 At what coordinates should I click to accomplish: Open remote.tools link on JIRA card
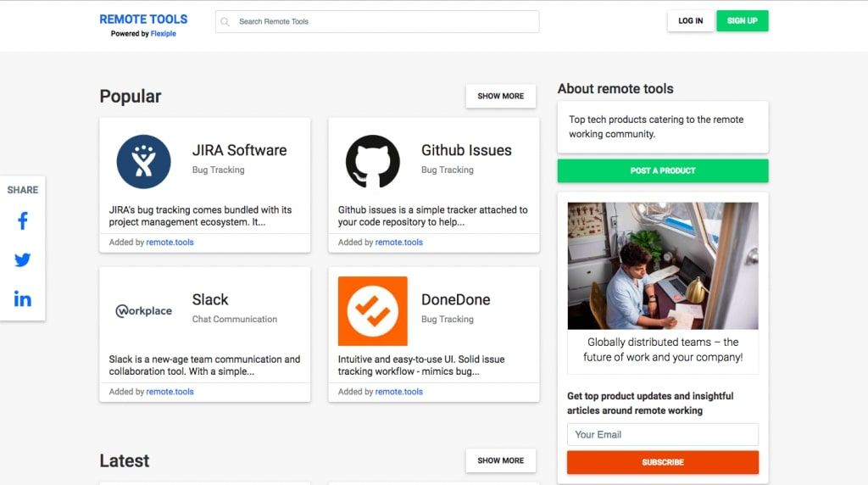(170, 242)
